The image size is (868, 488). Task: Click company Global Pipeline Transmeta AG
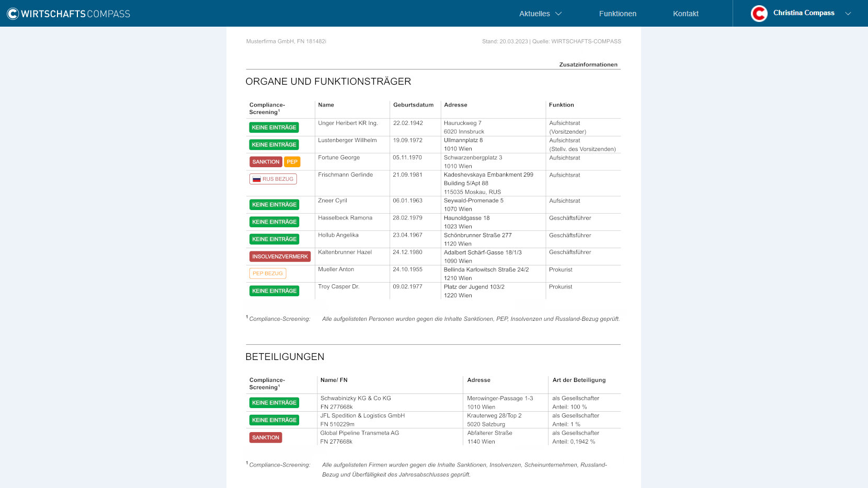[359, 433]
